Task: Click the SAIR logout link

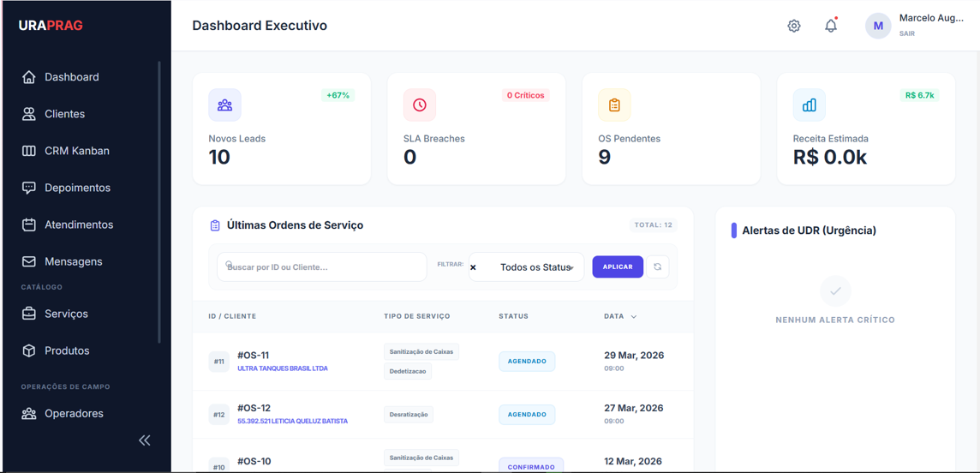Action: coord(907,33)
